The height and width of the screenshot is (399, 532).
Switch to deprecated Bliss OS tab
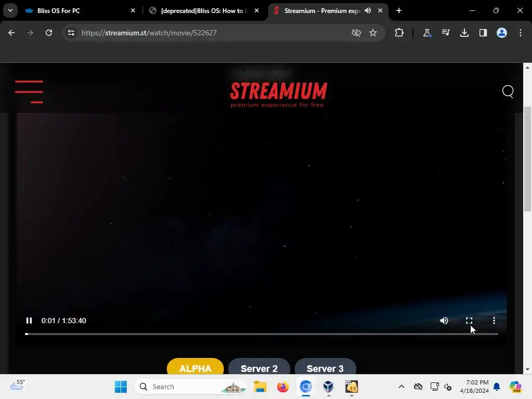(x=204, y=11)
